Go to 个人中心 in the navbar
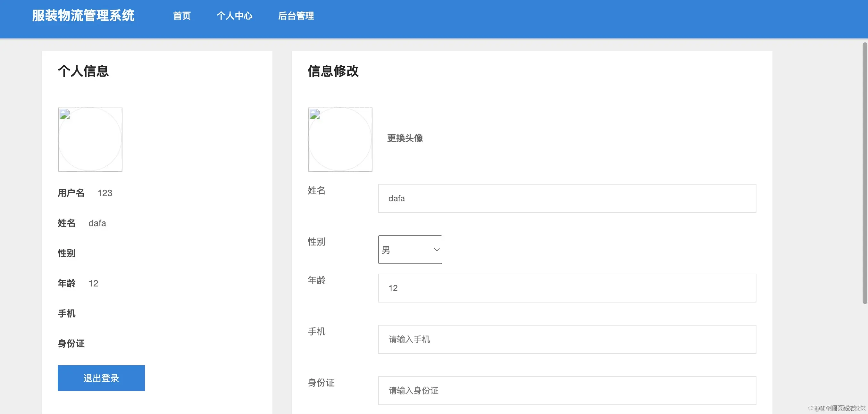The image size is (868, 414). point(234,16)
